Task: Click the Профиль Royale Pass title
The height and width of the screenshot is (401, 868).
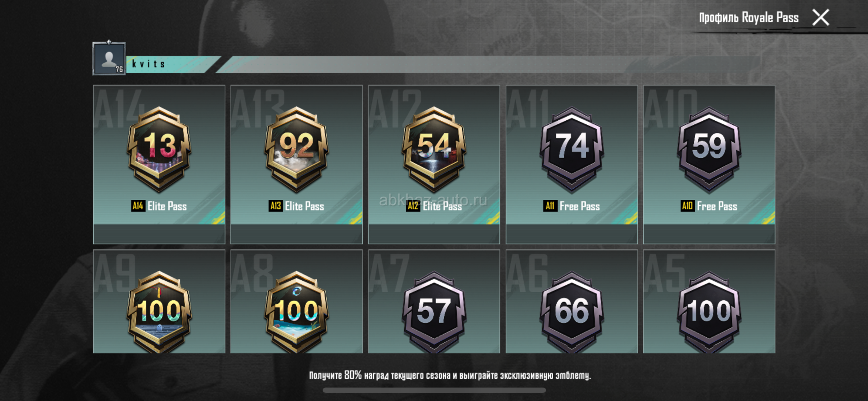Action: (749, 18)
